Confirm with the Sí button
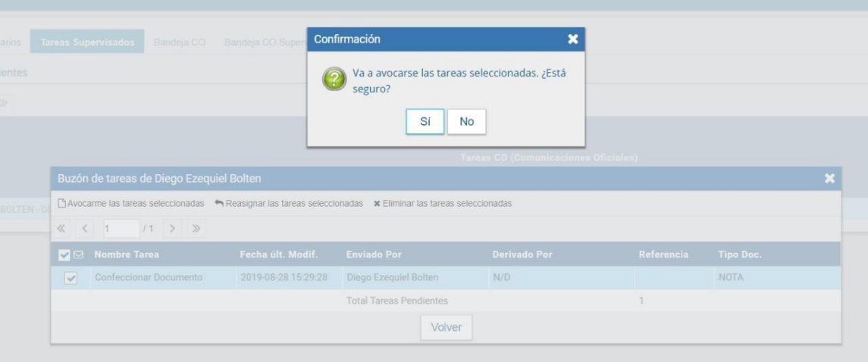868x362 pixels. 425,121
